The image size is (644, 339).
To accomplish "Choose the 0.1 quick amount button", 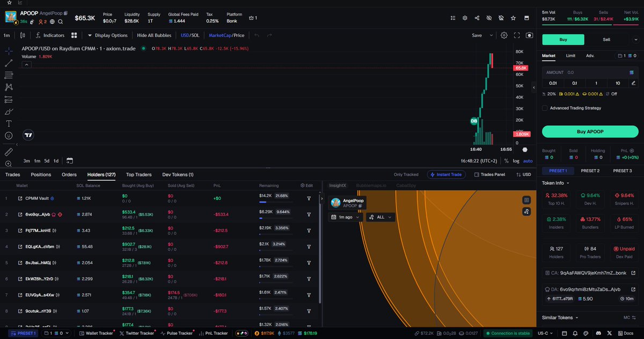I will [x=574, y=83].
